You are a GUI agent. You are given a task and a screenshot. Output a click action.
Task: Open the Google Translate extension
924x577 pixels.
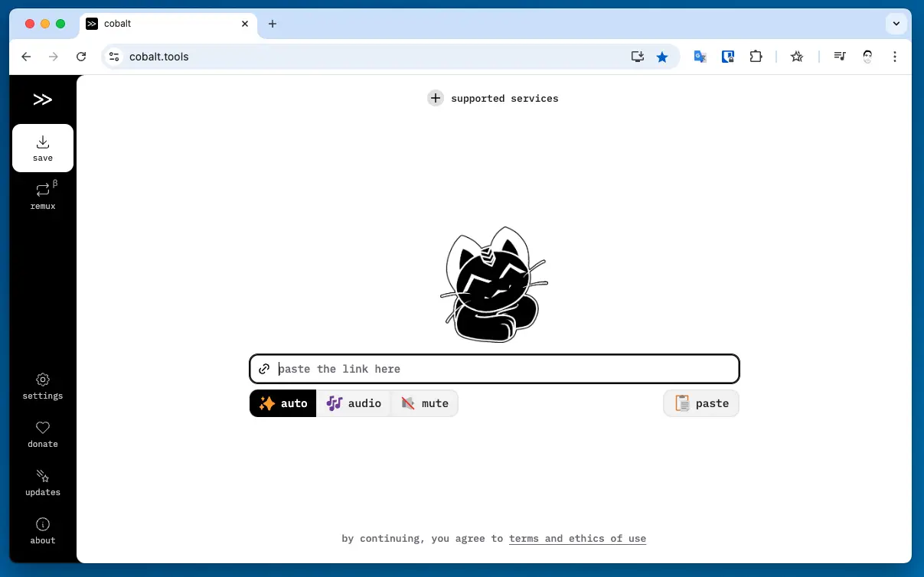click(x=700, y=57)
